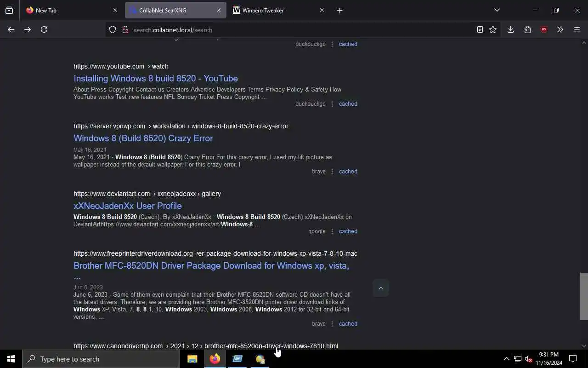This screenshot has height=368, width=588.
Task: Click the server.vpnwp.com result URL
Action: [x=181, y=126]
